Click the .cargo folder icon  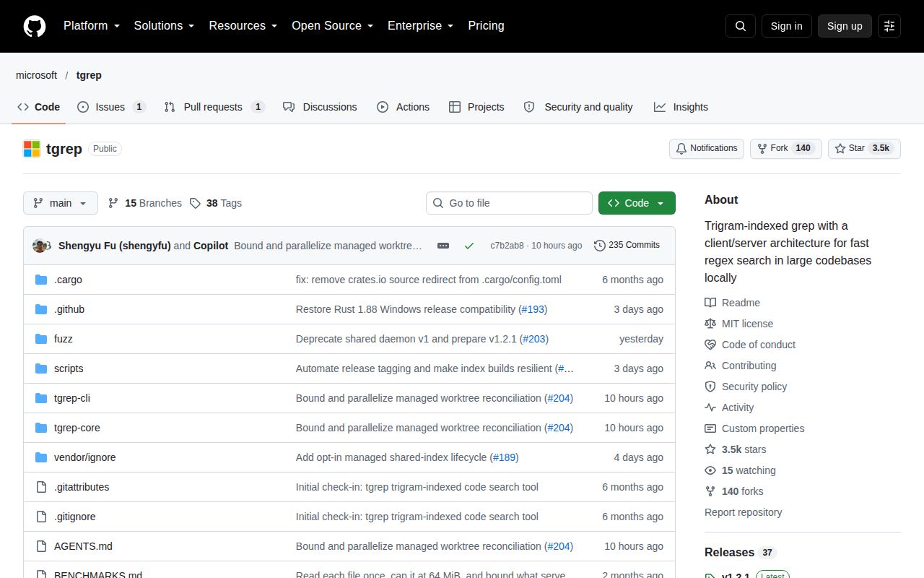pos(41,280)
